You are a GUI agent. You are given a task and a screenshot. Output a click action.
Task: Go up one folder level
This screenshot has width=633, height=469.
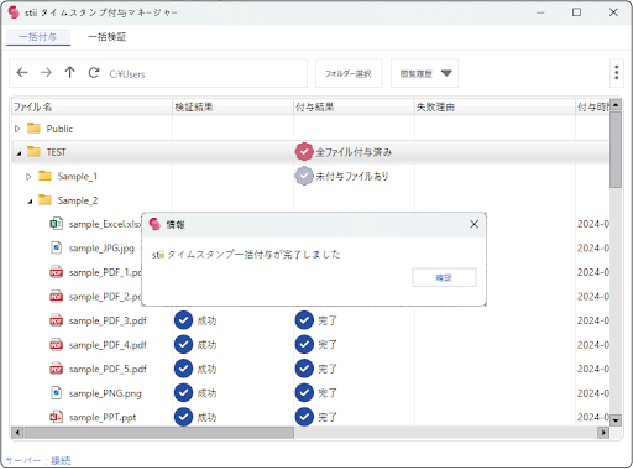coord(69,73)
